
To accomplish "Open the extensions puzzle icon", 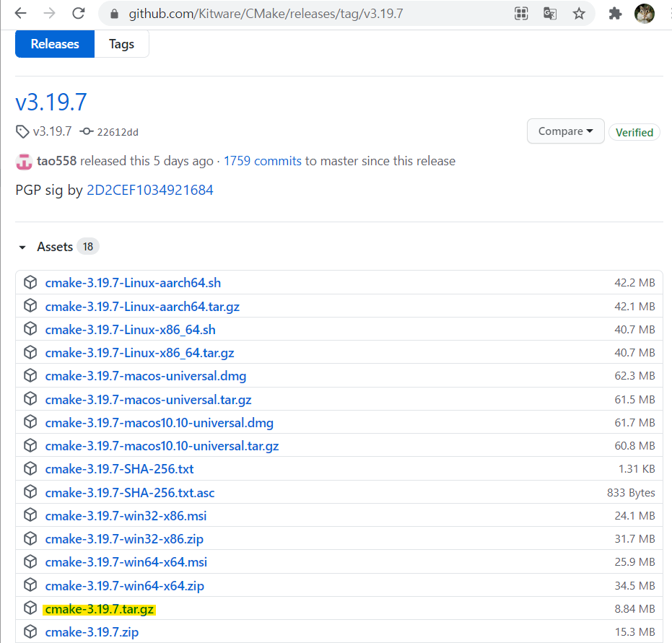I will (615, 14).
